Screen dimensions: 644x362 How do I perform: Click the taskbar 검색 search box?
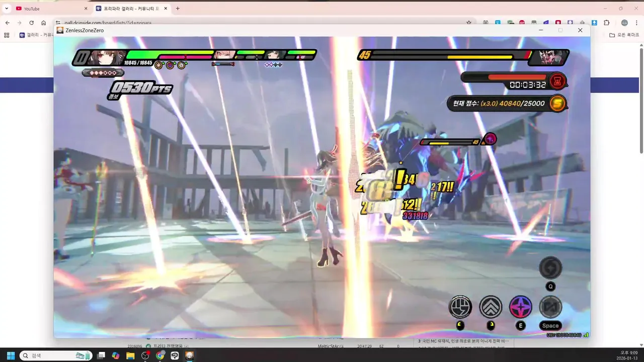point(55,355)
